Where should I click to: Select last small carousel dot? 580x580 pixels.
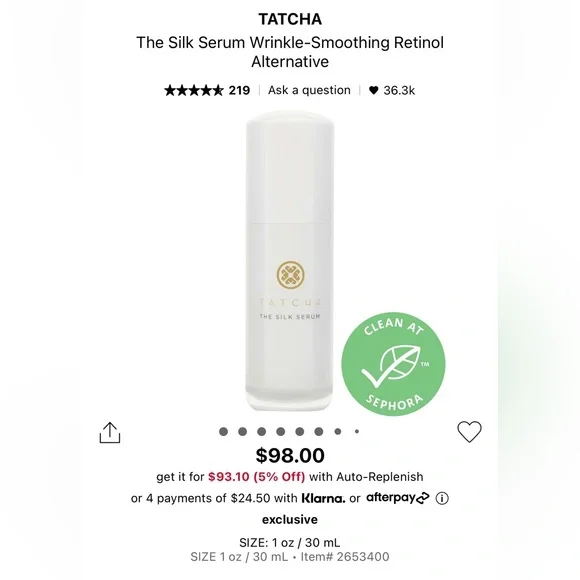357,431
